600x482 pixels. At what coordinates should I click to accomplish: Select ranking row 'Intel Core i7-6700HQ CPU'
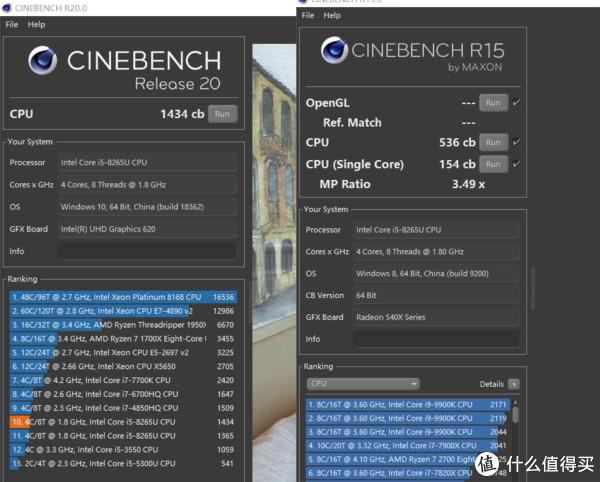click(123, 394)
